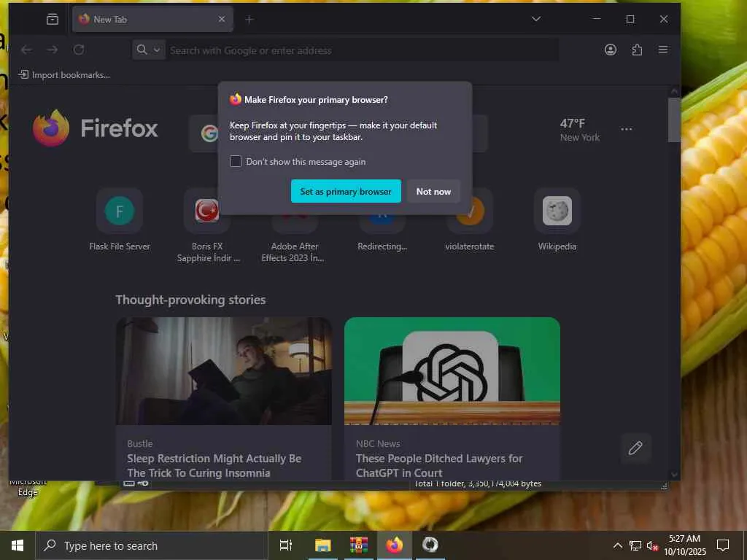Check Don't show this message again
Image resolution: width=747 pixels, height=560 pixels.
[236, 161]
